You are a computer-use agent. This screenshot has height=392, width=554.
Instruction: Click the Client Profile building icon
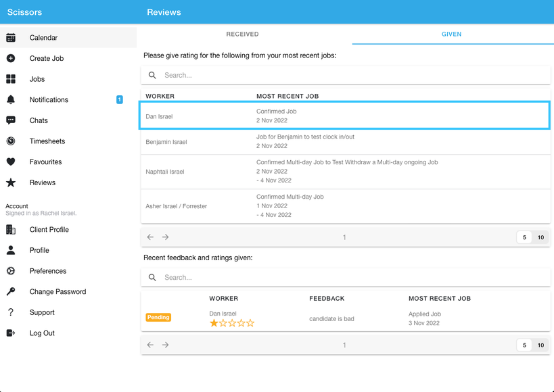[11, 230]
